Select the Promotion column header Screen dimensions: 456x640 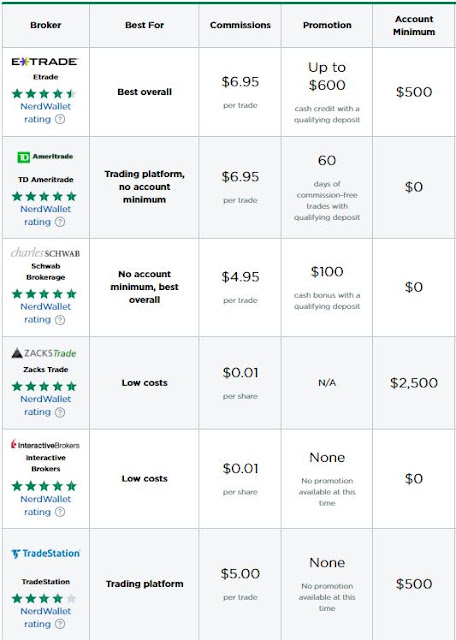(327, 25)
